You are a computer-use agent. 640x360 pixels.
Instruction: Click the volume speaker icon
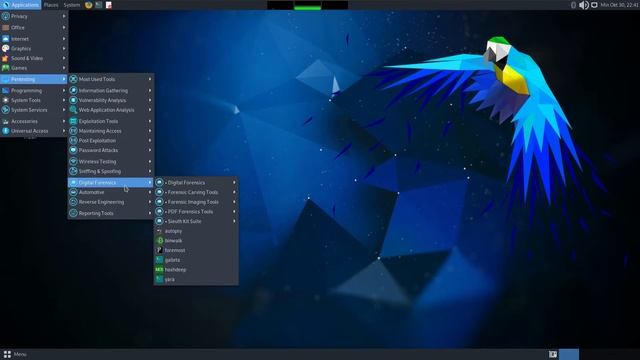(x=584, y=5)
